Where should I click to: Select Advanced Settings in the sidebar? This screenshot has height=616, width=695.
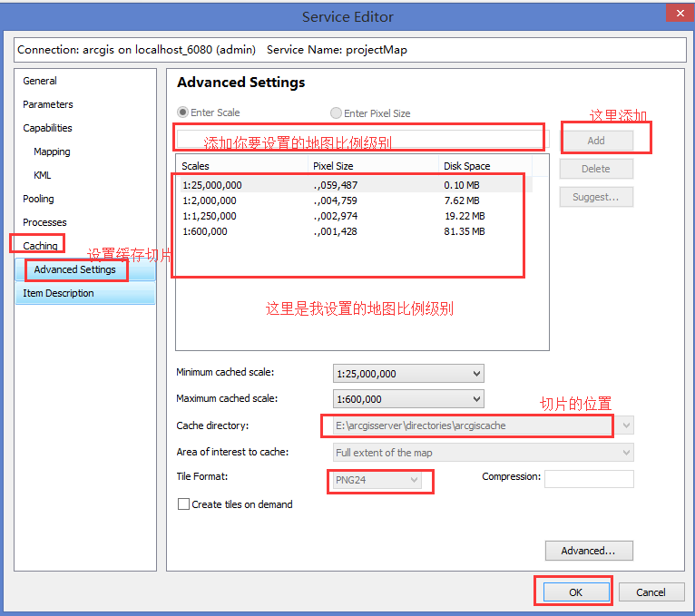[x=85, y=269]
